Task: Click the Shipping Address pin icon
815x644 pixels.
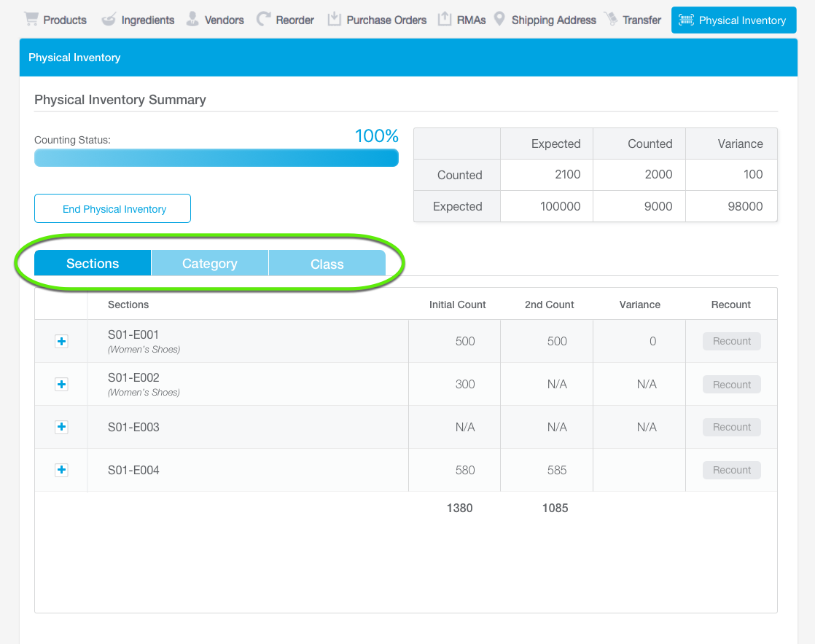Action: pyautogui.click(x=499, y=19)
